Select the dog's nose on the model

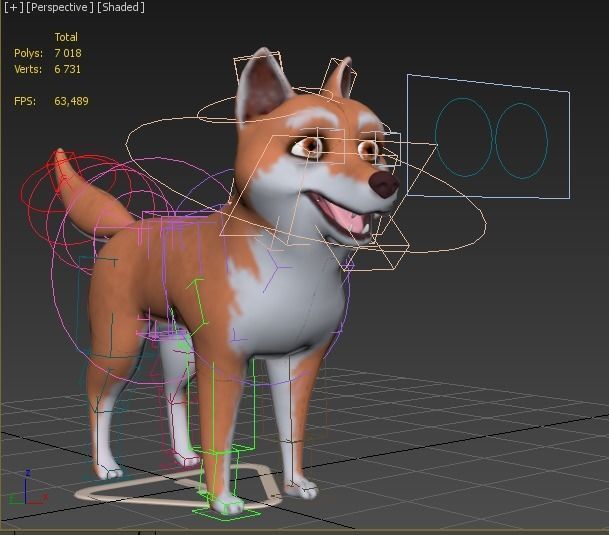384,184
